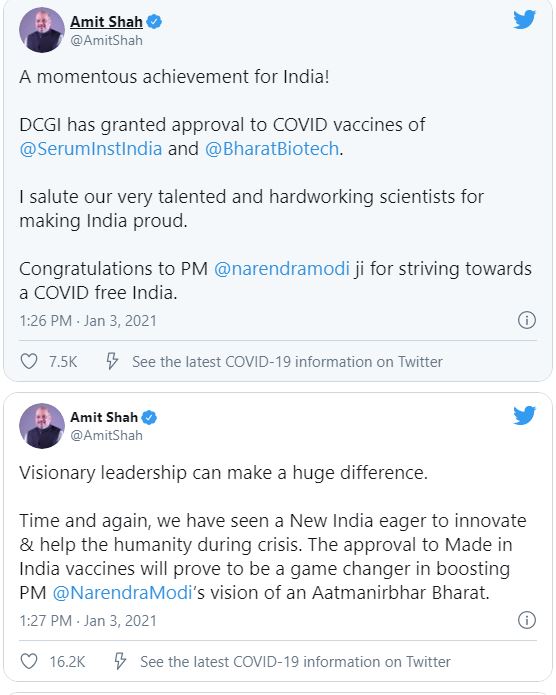
Task: Like the second tweet with 16.2K likes
Action: (29, 662)
